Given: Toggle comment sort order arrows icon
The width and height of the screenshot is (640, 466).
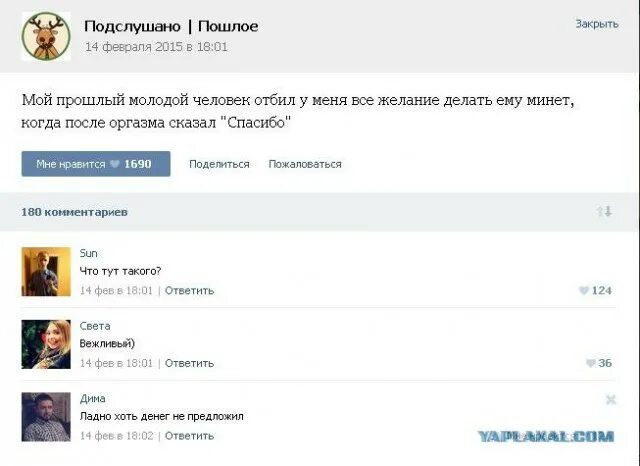Looking at the screenshot, I should [x=604, y=212].
